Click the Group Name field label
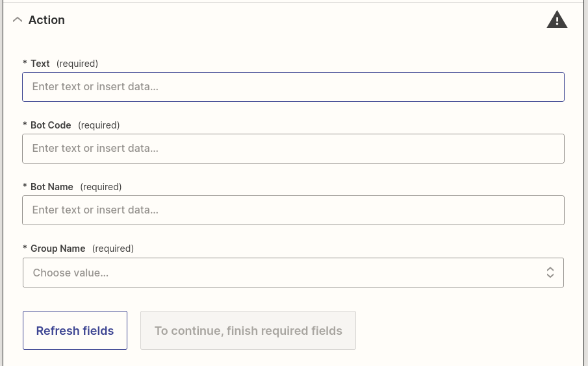Viewport: 588px width, 366px height. point(58,249)
